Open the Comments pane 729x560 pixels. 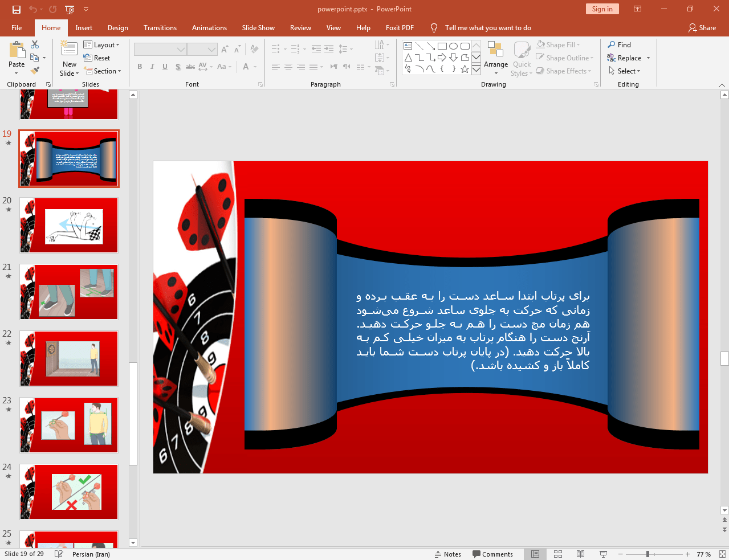[x=493, y=554]
